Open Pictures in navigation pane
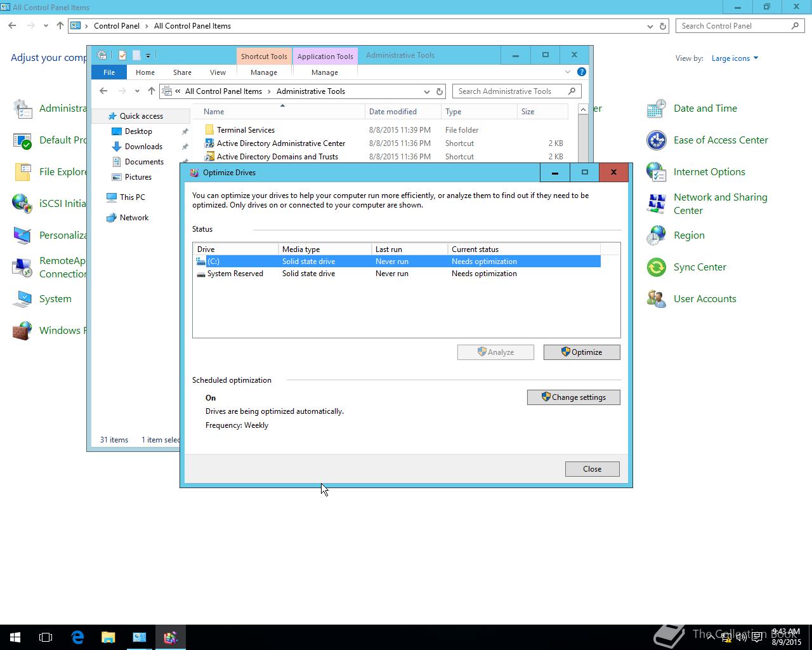812x650 pixels. (x=138, y=177)
